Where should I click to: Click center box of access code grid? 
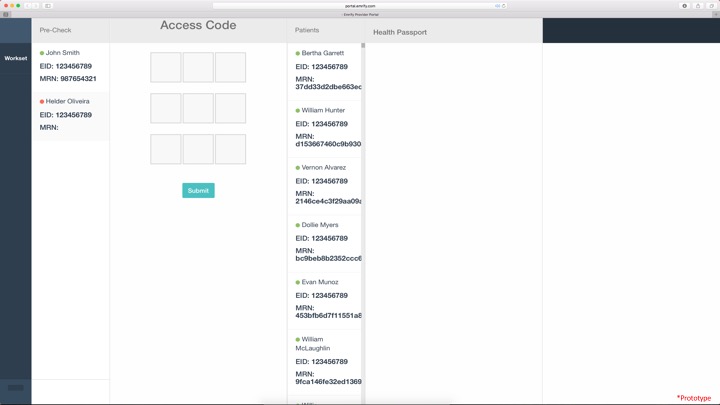click(x=198, y=108)
